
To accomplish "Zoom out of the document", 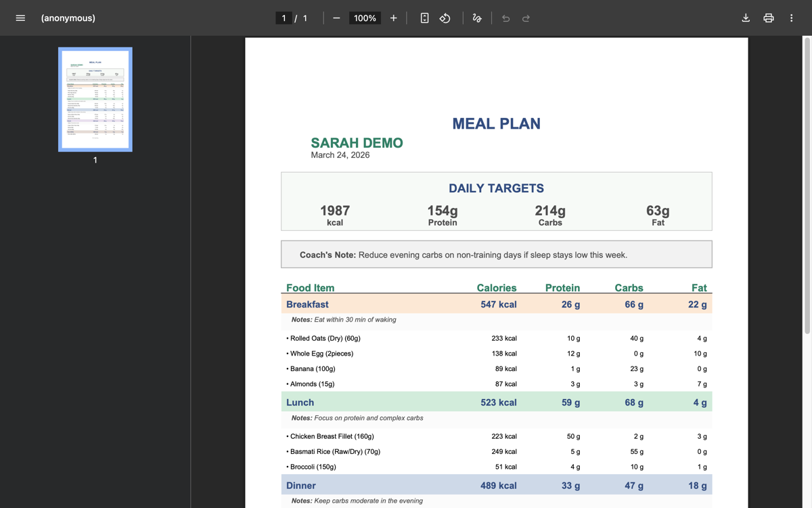I will pos(336,18).
